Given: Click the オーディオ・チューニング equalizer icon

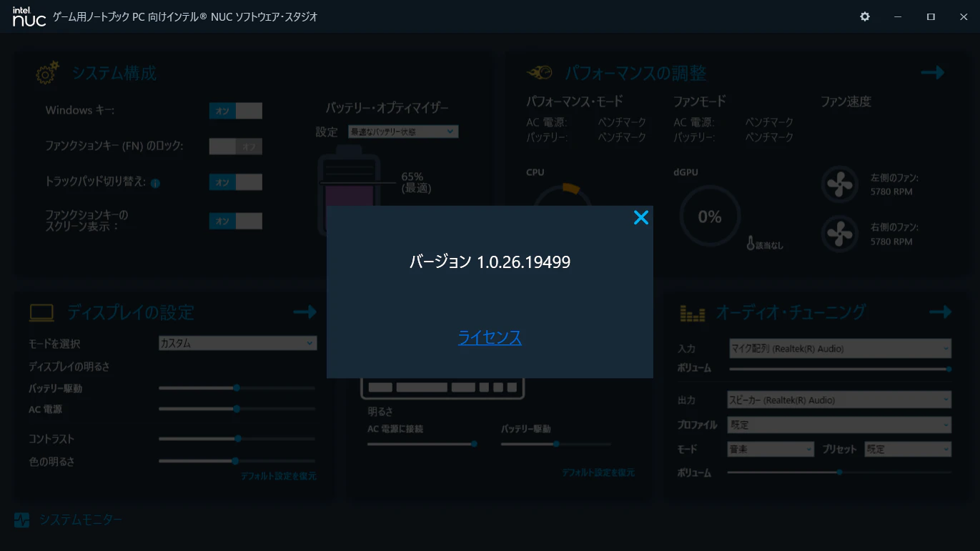Looking at the screenshot, I should [693, 312].
